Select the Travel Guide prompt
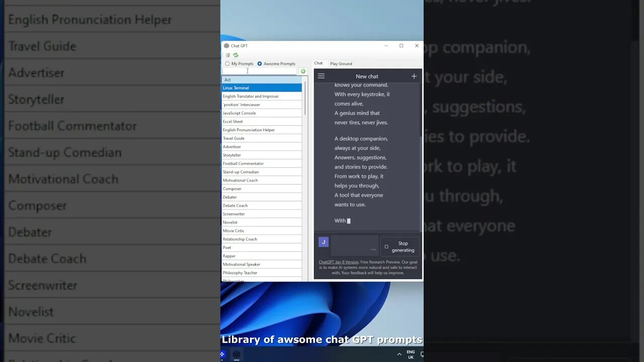 (262, 138)
